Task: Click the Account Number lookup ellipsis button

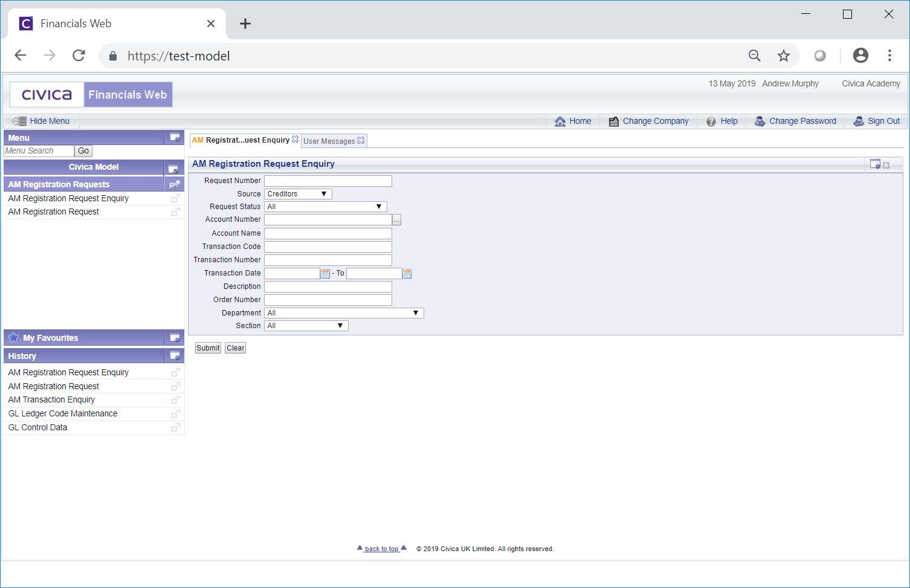Action: [x=396, y=220]
